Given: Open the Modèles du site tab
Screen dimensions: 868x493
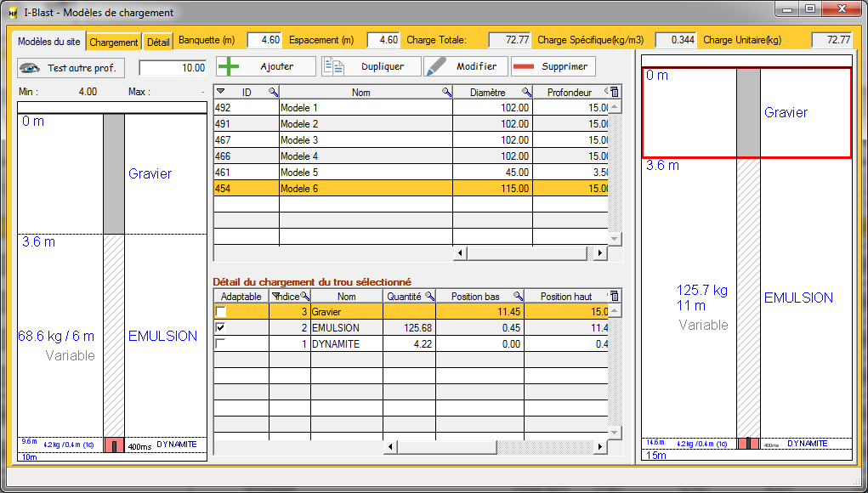Looking at the screenshot, I should click(x=48, y=42).
